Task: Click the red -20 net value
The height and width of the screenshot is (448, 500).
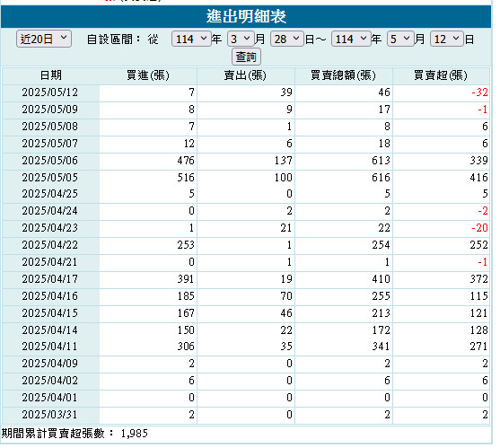Action: [x=479, y=228]
